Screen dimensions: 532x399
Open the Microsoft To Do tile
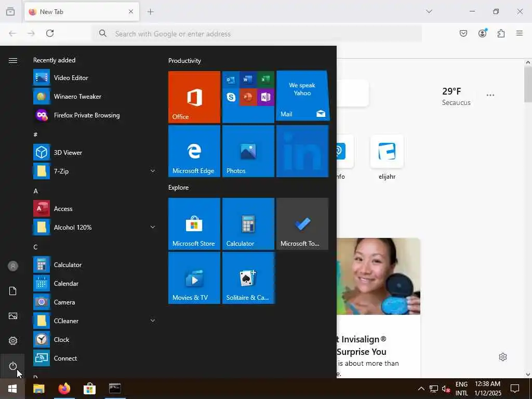point(302,224)
